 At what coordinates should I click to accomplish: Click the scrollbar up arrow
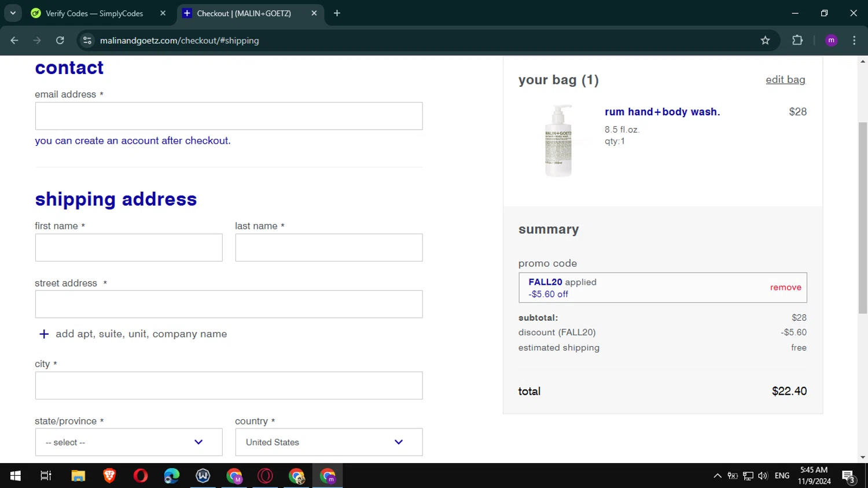point(863,61)
